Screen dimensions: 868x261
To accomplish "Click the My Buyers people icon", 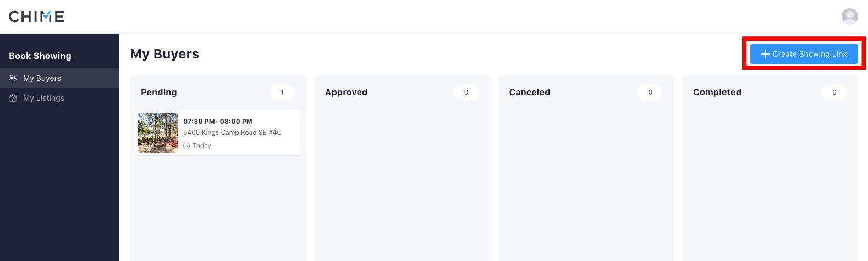I will [x=13, y=78].
